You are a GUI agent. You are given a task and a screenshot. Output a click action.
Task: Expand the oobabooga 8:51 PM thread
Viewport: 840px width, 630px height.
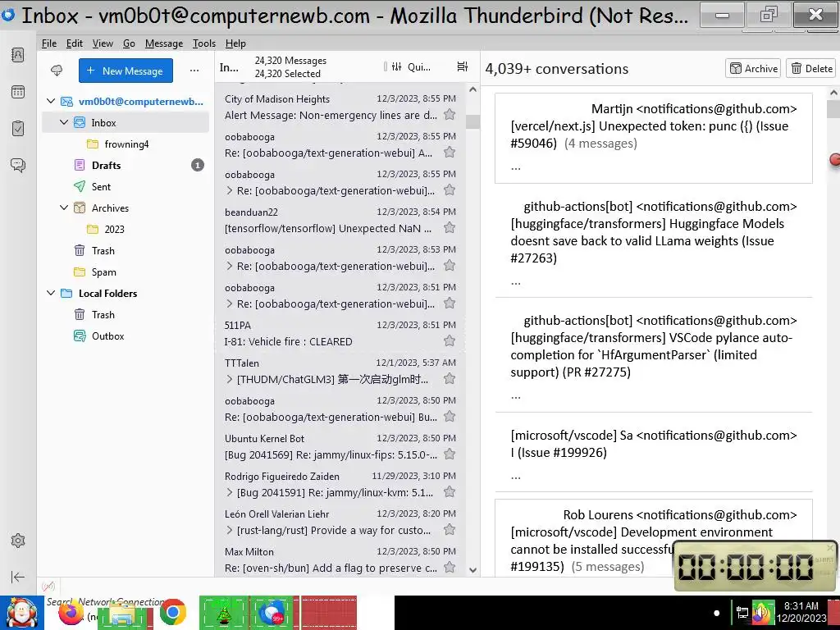[230, 304]
